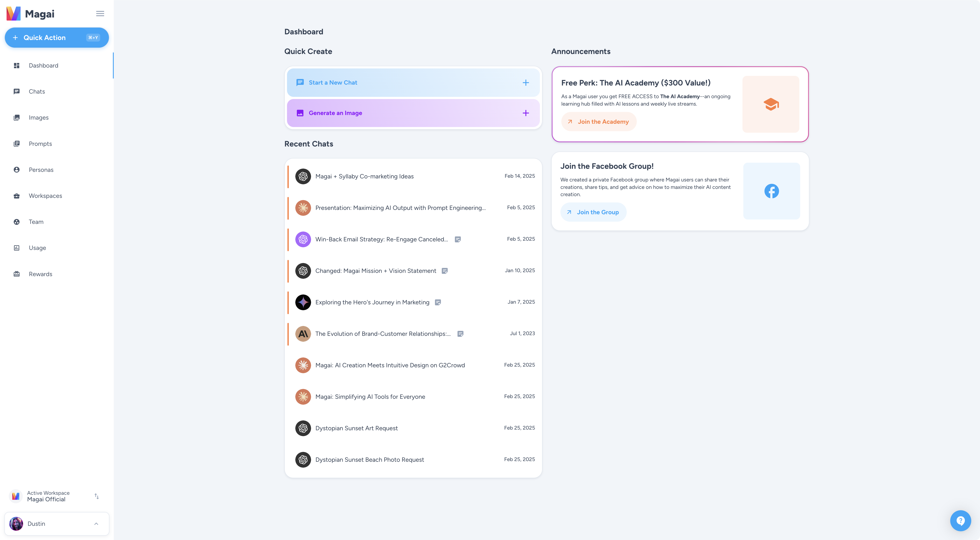Image resolution: width=980 pixels, height=540 pixels.
Task: Click the Magai logo icon
Action: pos(13,14)
